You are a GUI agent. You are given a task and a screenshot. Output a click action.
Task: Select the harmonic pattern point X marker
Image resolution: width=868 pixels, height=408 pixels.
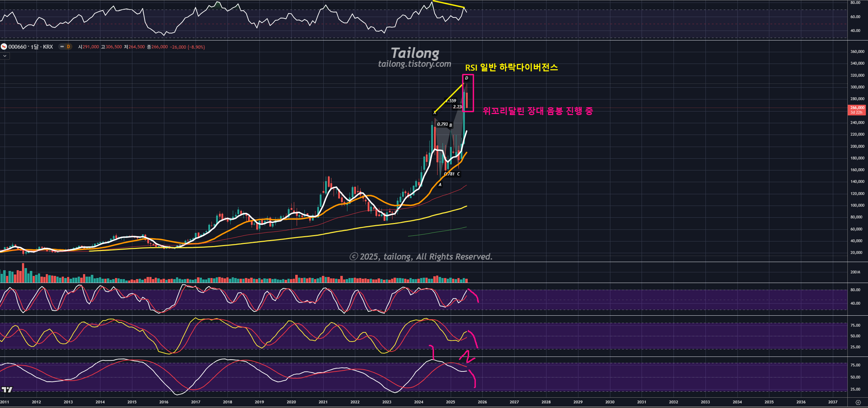(434, 113)
